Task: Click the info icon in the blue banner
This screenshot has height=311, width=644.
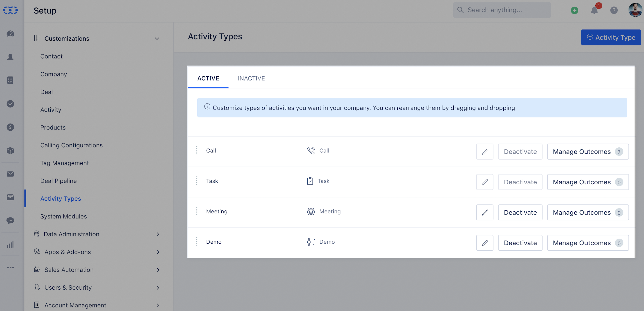Action: click(207, 106)
